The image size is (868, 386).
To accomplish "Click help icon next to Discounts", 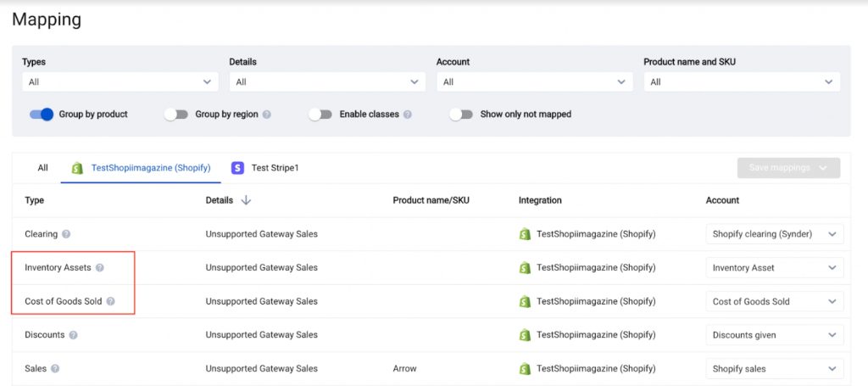I will (x=74, y=335).
